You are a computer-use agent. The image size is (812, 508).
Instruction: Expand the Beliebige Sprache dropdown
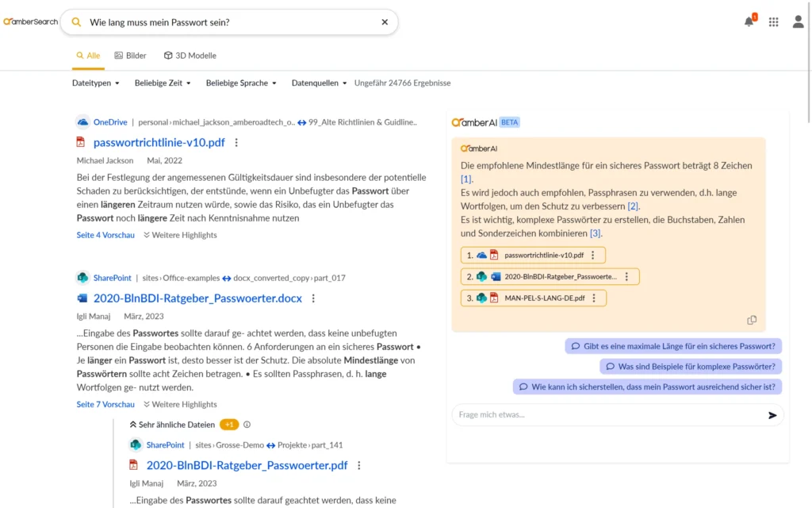click(x=241, y=83)
